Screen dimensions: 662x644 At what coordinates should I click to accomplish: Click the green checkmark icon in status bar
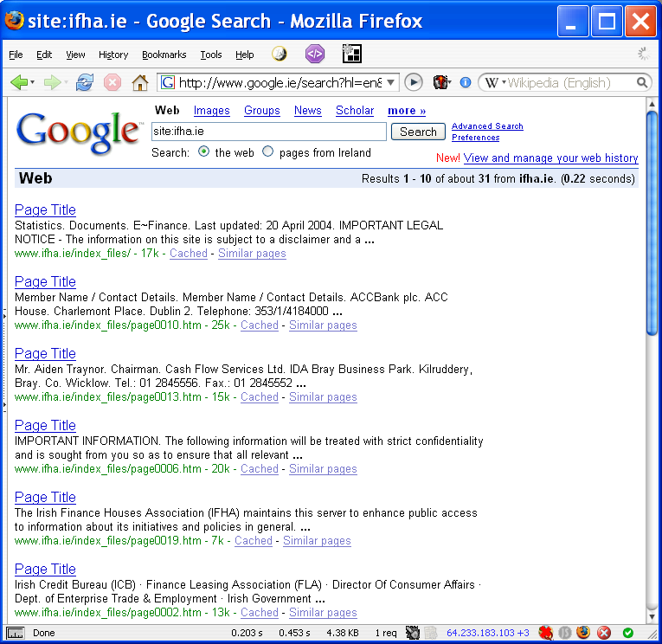627,633
